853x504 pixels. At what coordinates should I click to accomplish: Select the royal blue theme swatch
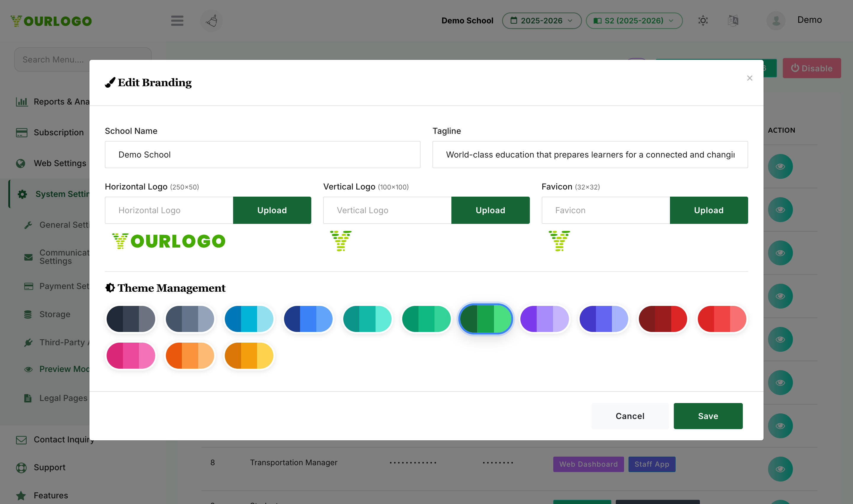coord(308,319)
